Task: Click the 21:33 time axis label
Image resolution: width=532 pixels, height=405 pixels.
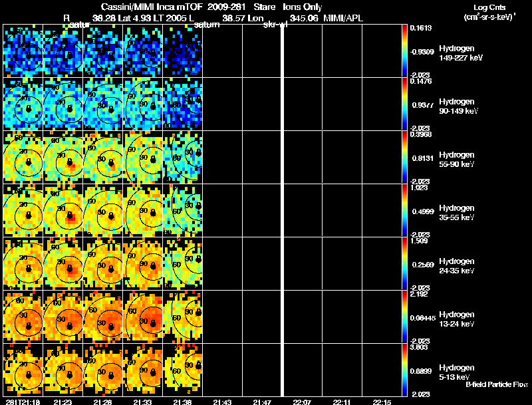Action: (x=142, y=402)
